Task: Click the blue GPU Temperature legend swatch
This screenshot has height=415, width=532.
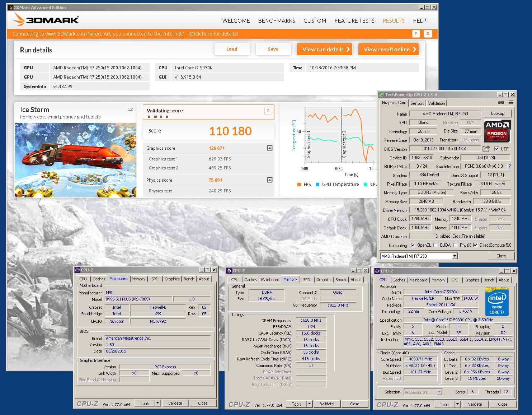Action: point(317,185)
